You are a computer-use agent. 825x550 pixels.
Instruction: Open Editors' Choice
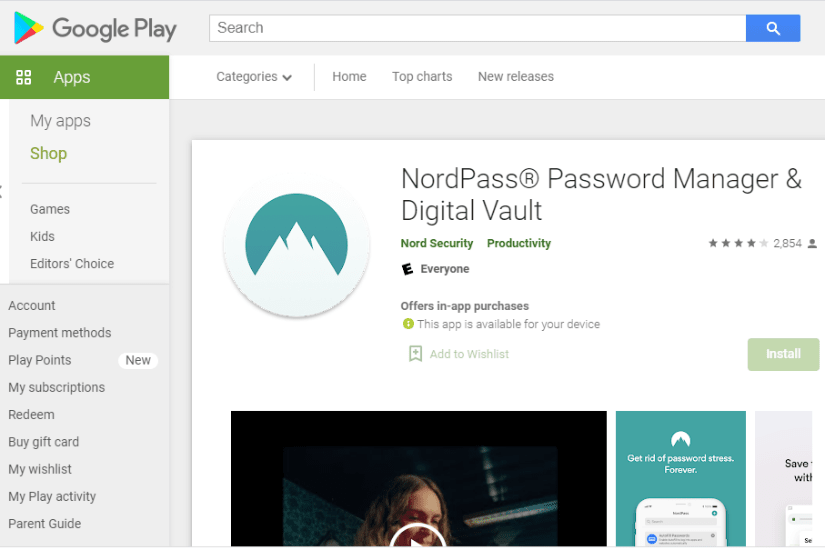click(x=72, y=264)
